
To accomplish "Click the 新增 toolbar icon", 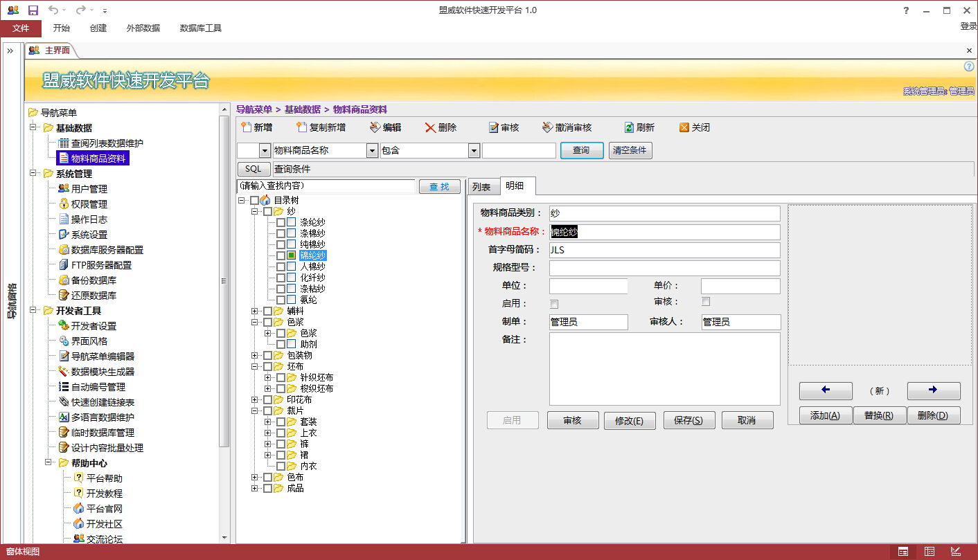I will (246, 127).
